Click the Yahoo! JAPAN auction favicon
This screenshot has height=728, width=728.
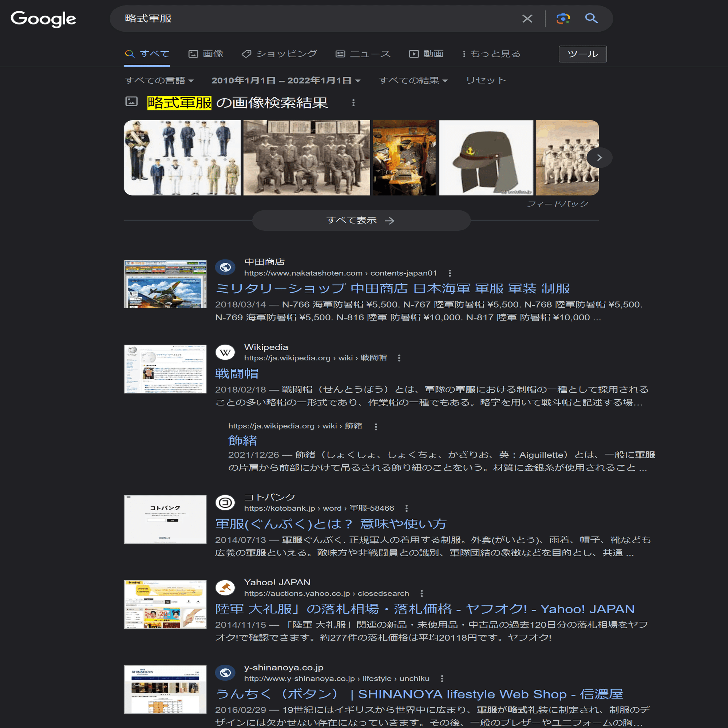pos(225,588)
